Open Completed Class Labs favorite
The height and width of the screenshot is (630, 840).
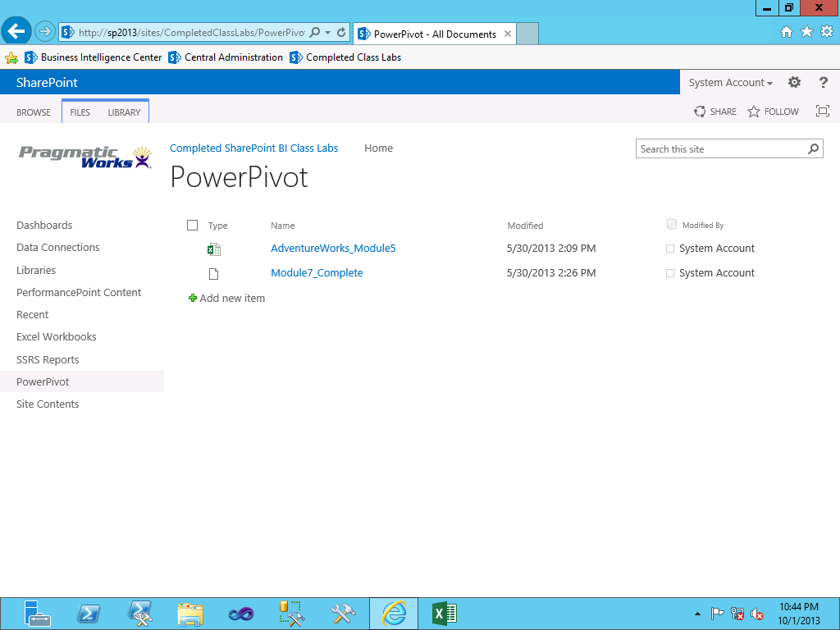pyautogui.click(x=345, y=57)
